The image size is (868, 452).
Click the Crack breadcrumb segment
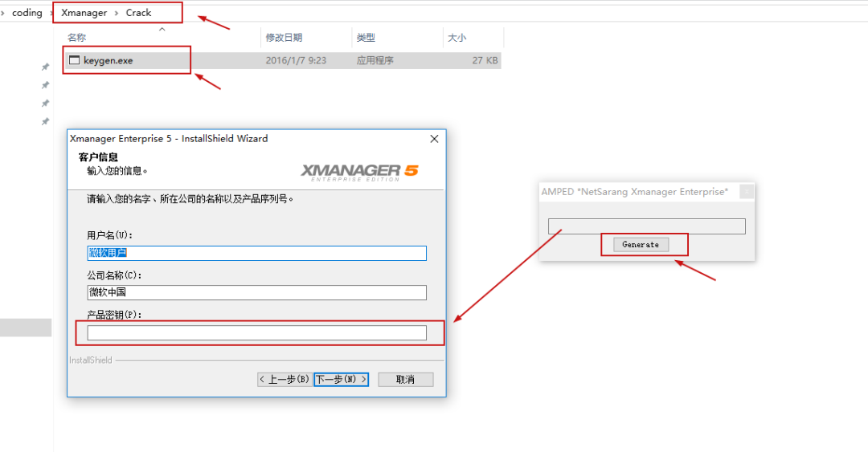(138, 13)
